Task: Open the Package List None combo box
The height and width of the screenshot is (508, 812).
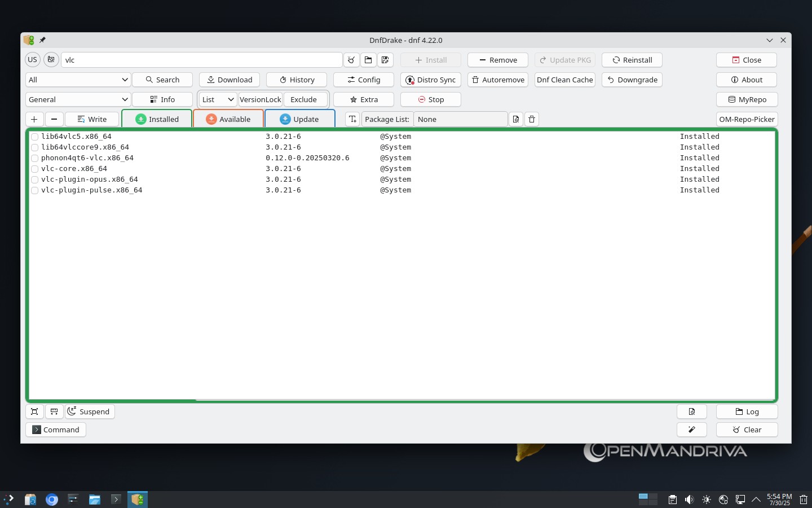Action: (x=461, y=119)
